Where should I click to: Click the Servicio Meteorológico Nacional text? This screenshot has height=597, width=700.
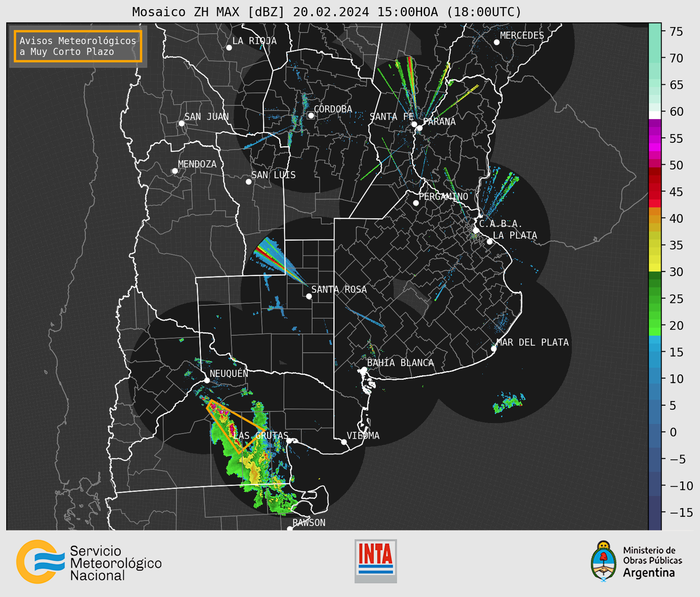pyautogui.click(x=116, y=563)
